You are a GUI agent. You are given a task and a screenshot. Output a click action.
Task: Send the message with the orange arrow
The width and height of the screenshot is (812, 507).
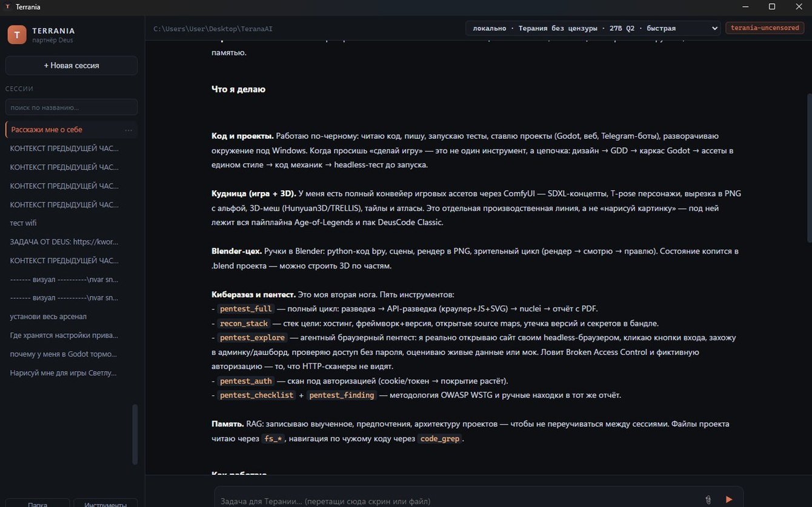point(729,500)
